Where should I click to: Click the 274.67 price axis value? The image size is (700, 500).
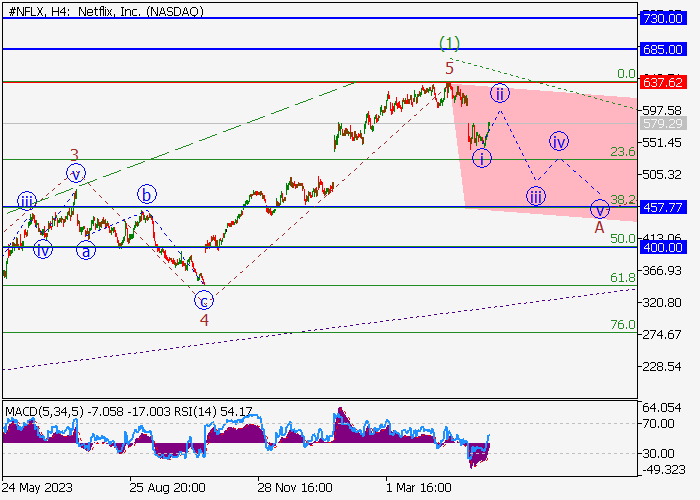(662, 334)
